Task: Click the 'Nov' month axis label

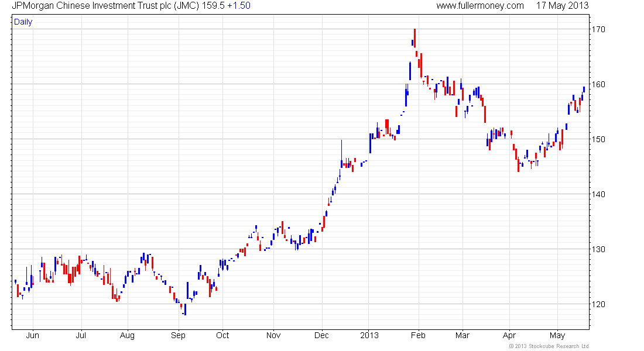Action: pyautogui.click(x=273, y=335)
